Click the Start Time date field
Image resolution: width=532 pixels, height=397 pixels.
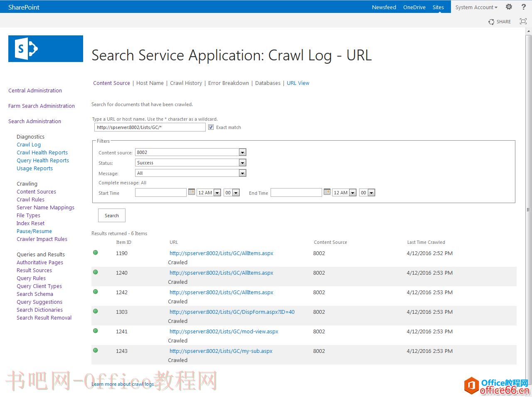point(161,192)
